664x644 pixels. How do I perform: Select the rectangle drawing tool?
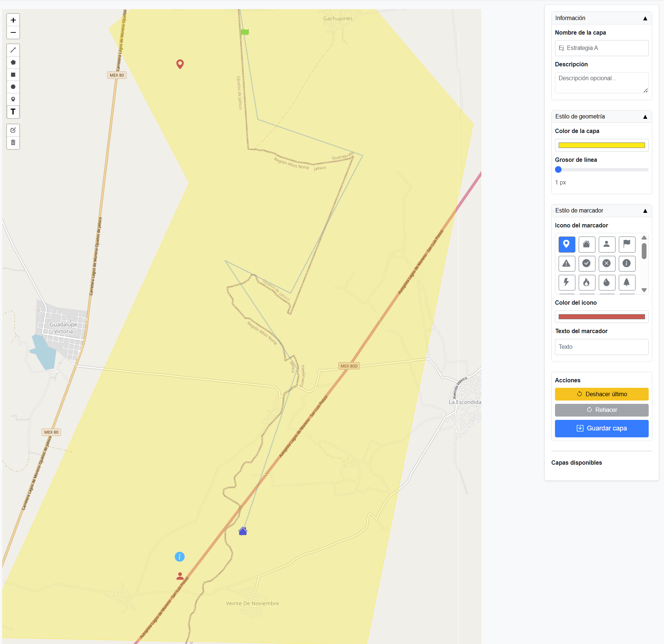click(13, 75)
